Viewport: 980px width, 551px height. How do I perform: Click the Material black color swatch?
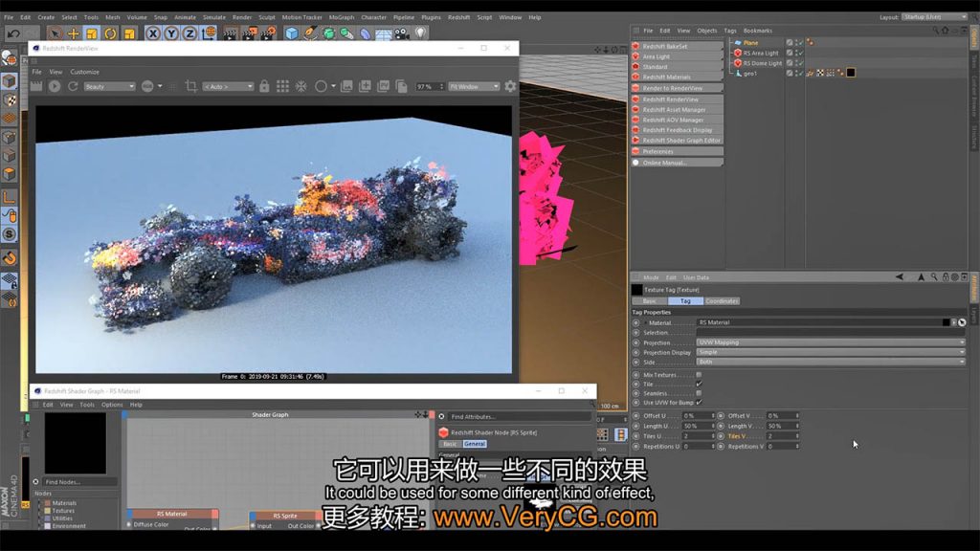(x=946, y=322)
